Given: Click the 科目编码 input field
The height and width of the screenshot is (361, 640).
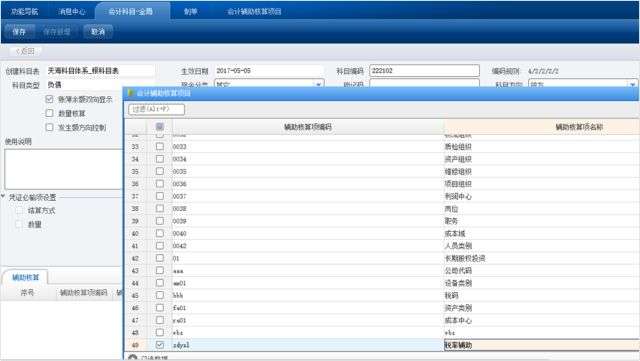Looking at the screenshot, I should (x=424, y=71).
